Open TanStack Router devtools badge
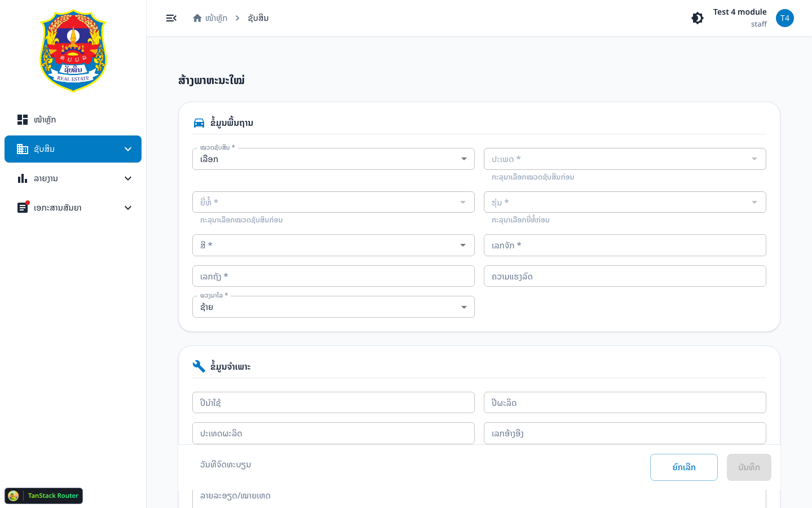This screenshot has height=508, width=812. click(x=44, y=496)
